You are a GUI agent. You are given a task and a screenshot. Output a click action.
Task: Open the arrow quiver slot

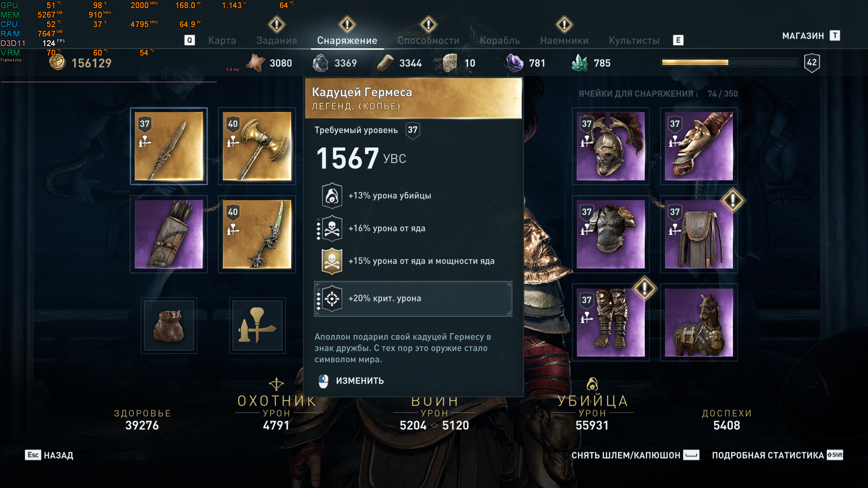tap(169, 234)
